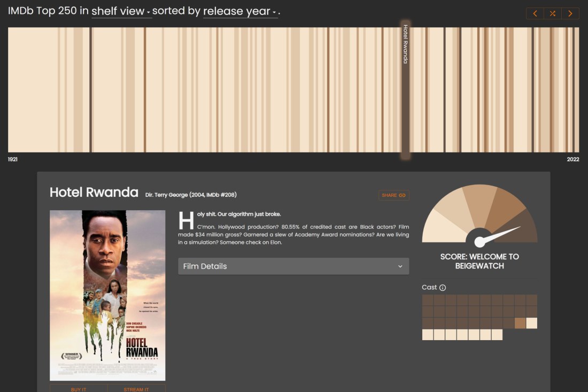Open the release year sort dropdown
Image resolution: width=588 pixels, height=392 pixels.
point(240,11)
